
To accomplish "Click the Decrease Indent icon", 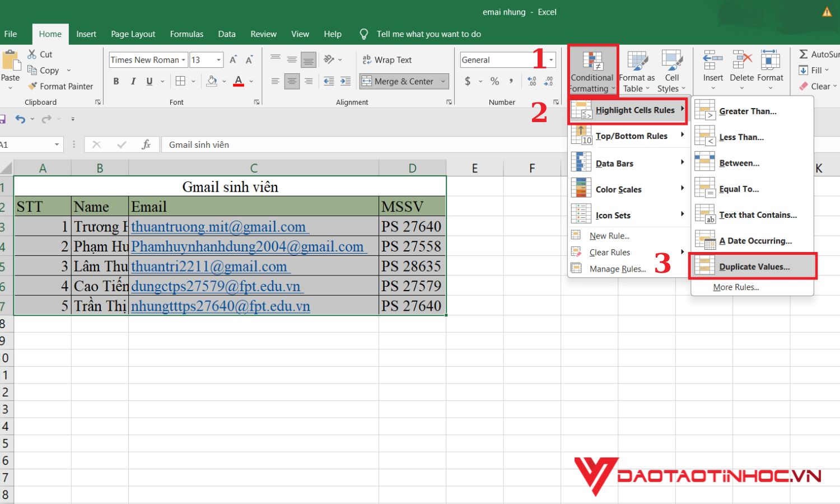I will pos(329,81).
